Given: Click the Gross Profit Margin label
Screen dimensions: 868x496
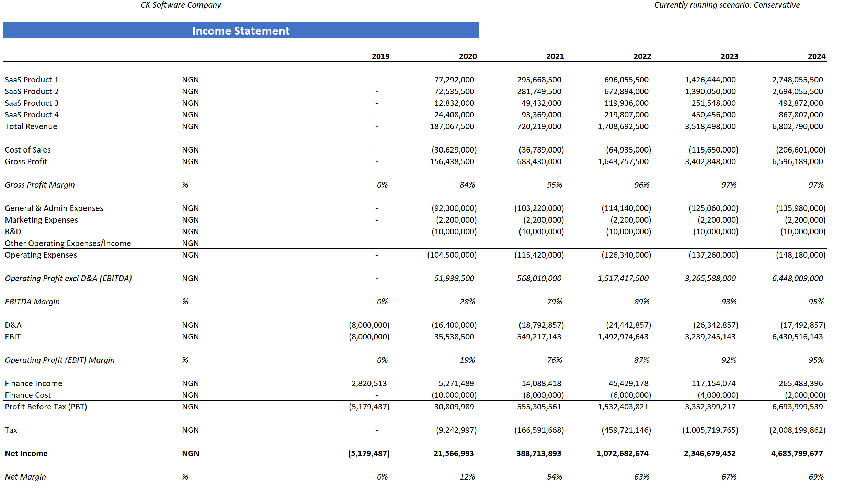Looking at the screenshot, I should pos(39,185).
